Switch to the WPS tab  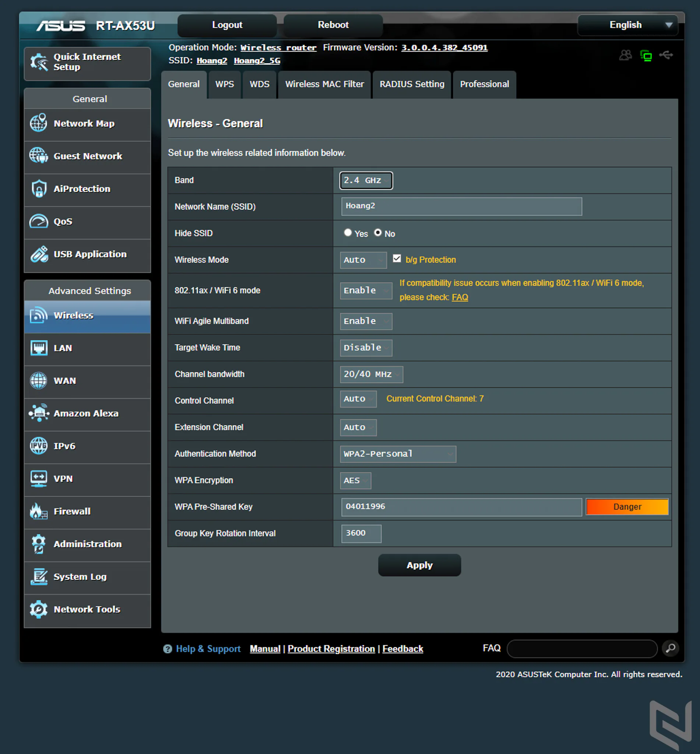pos(225,84)
